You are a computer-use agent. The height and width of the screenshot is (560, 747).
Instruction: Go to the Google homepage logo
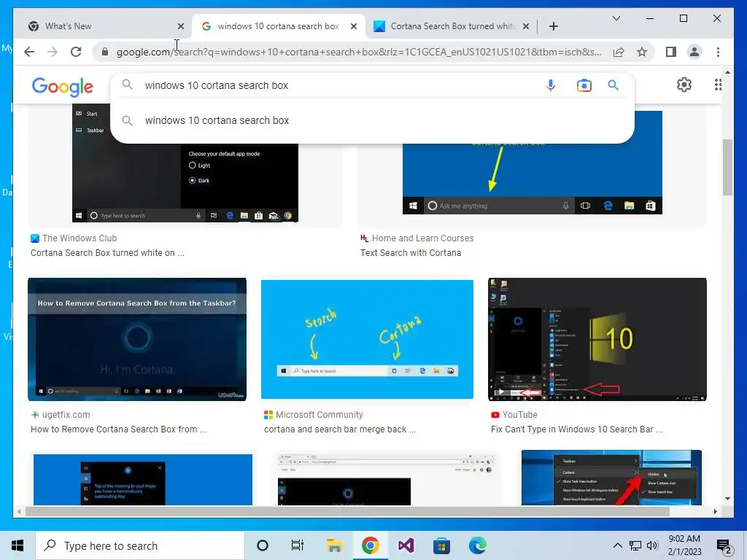click(63, 87)
